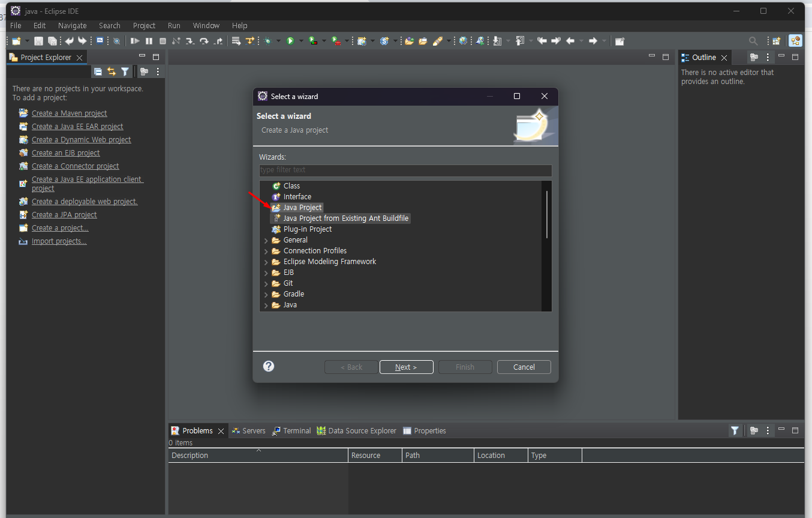Click the Search flashlight toolbar icon

(438, 41)
